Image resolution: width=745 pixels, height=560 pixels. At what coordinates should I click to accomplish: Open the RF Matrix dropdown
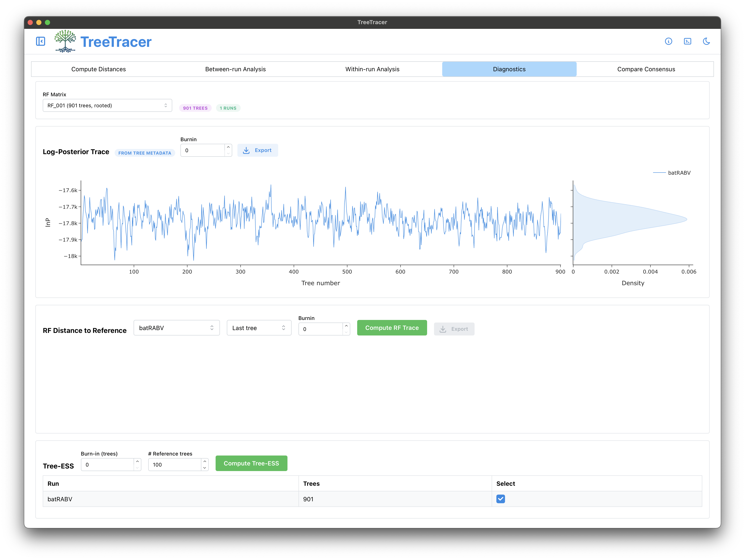point(107,106)
